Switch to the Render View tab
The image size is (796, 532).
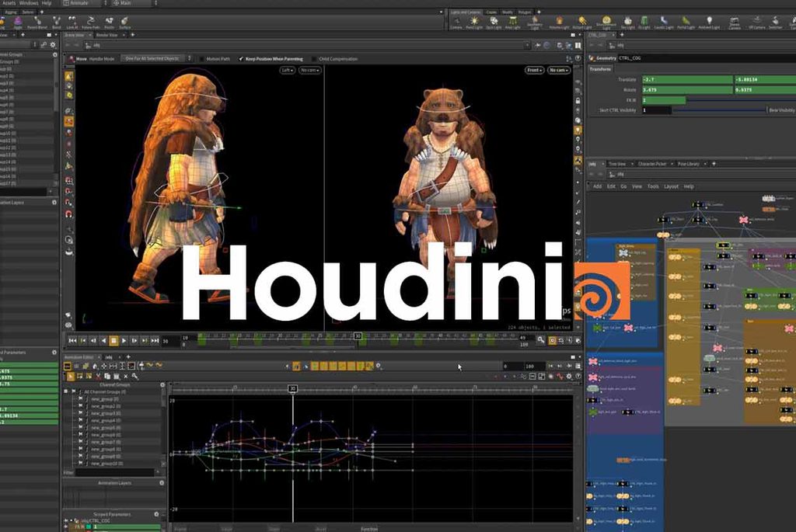107,35
